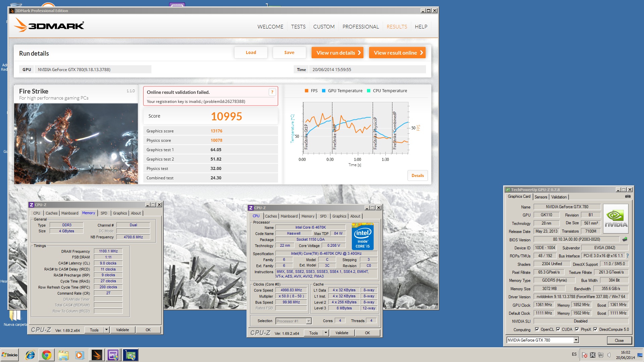
Task: Select Mainboard tab in Memory CPU-Z window
Action: tap(70, 213)
